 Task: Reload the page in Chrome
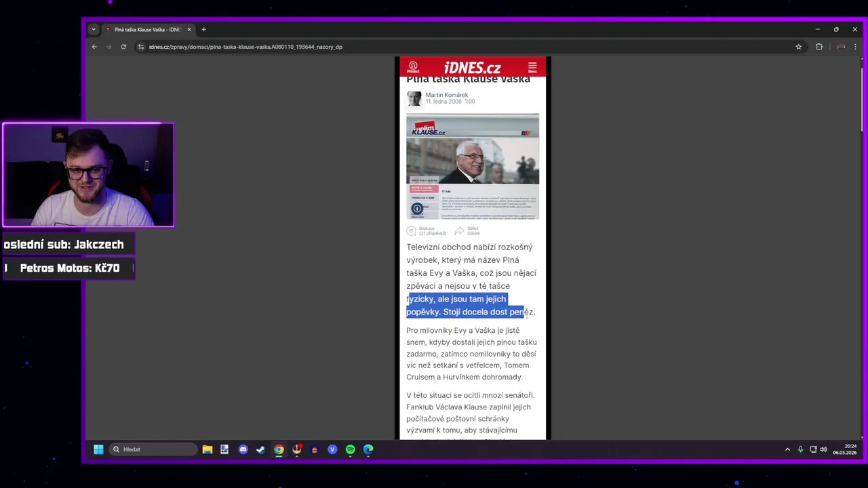123,47
